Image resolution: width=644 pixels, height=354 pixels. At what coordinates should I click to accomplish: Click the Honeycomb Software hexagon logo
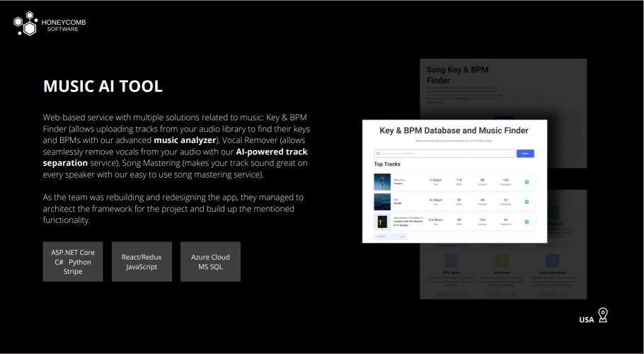click(25, 23)
